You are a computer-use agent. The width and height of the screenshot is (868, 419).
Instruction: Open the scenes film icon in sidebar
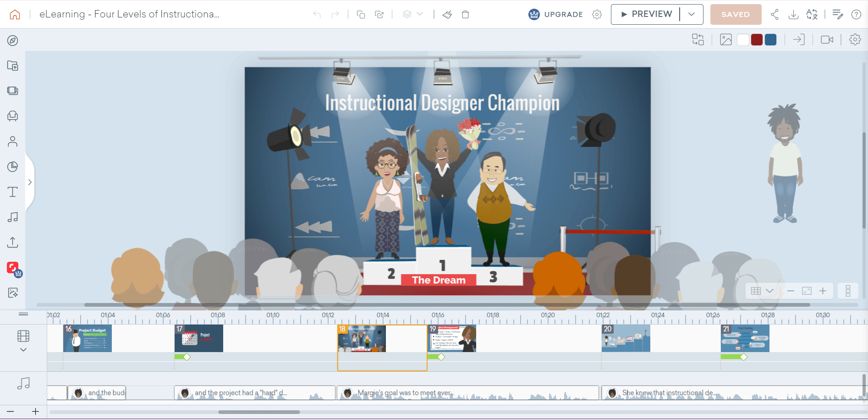click(13, 91)
